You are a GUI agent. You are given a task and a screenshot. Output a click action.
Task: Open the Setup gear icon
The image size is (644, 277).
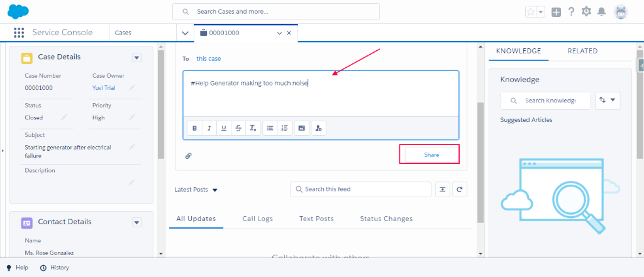point(586,11)
